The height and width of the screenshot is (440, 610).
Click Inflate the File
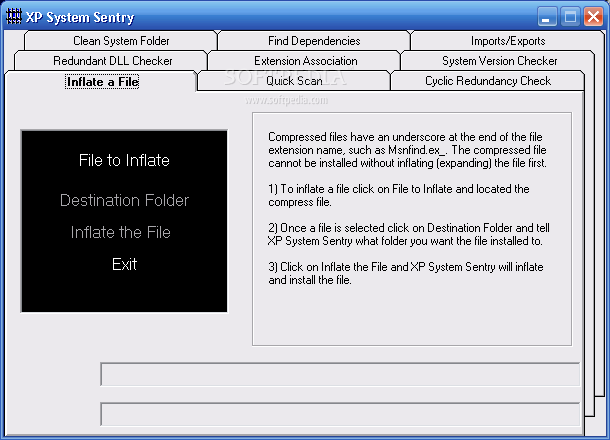click(121, 232)
